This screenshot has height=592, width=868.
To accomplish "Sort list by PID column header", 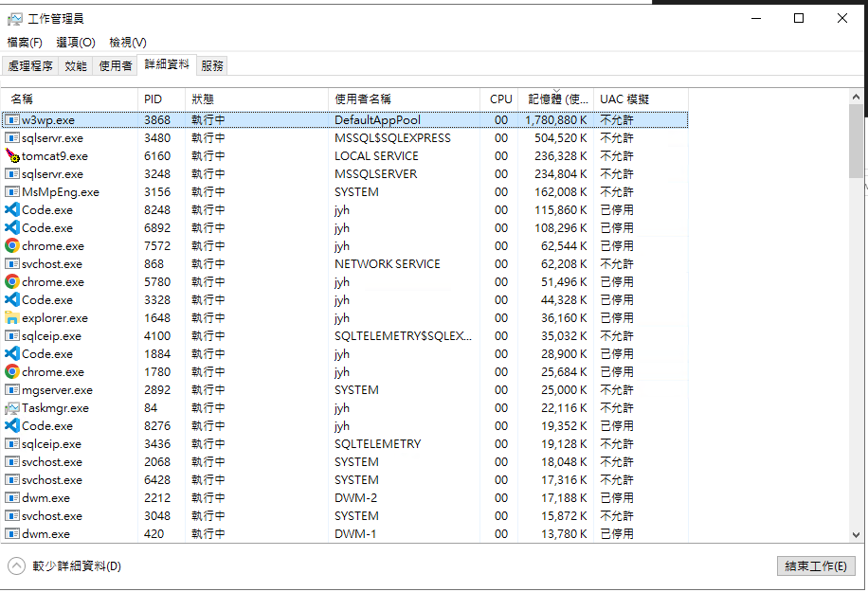I will 154,99.
